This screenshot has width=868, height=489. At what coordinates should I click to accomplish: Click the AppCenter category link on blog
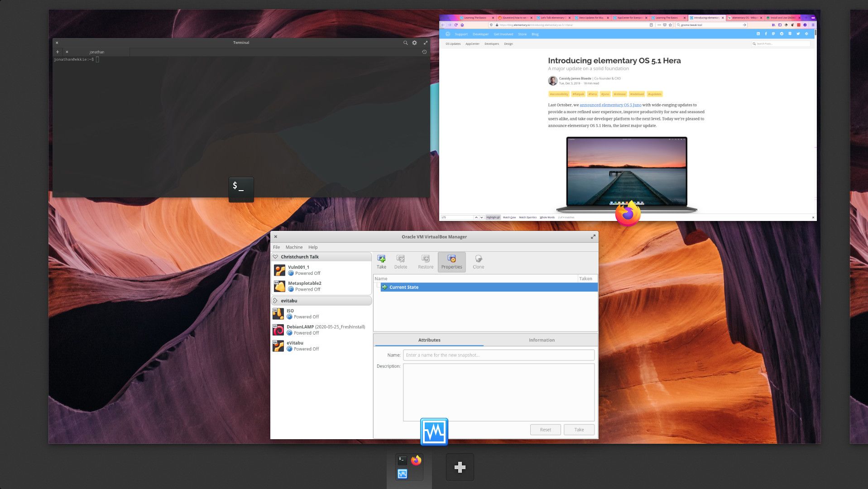(x=472, y=44)
